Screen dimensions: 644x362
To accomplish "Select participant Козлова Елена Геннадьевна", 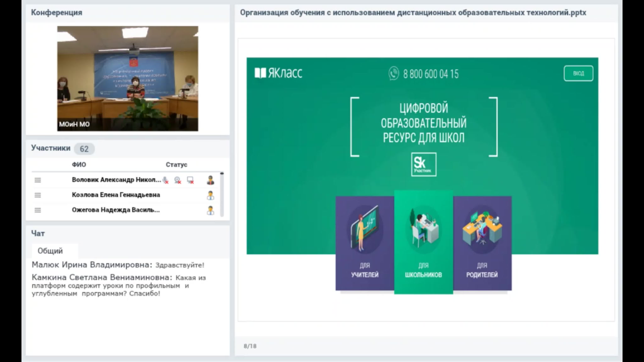I will tap(116, 195).
